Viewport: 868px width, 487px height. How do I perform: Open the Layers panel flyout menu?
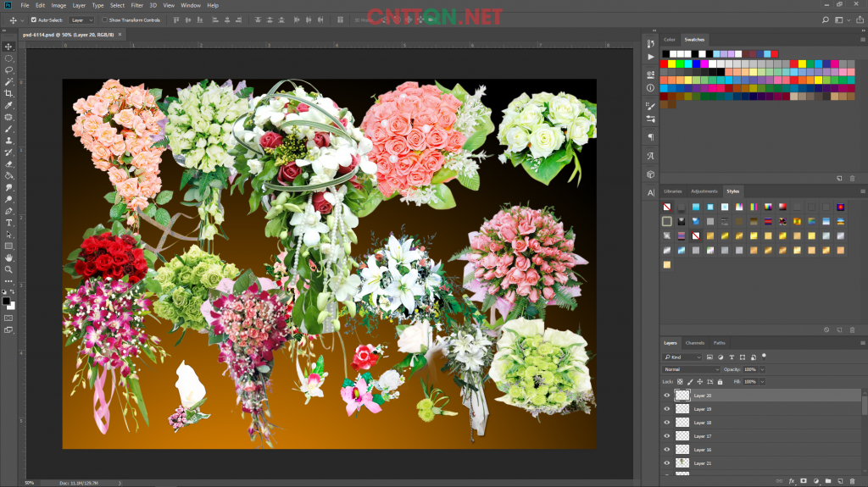(x=862, y=343)
